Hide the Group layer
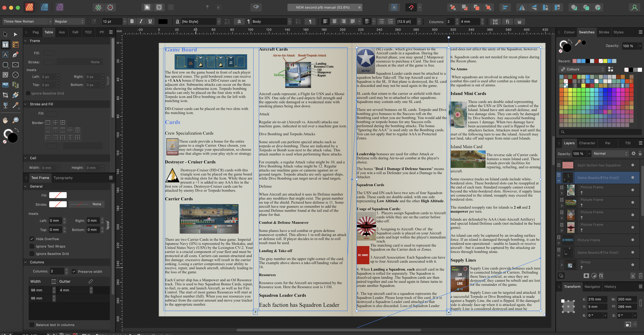Screen dimensions: 644x335 (633, 265)
